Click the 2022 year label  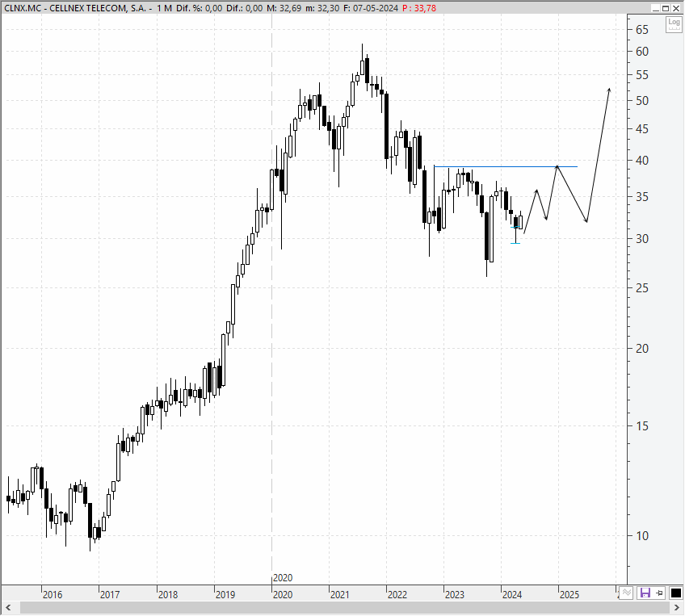[397, 595]
